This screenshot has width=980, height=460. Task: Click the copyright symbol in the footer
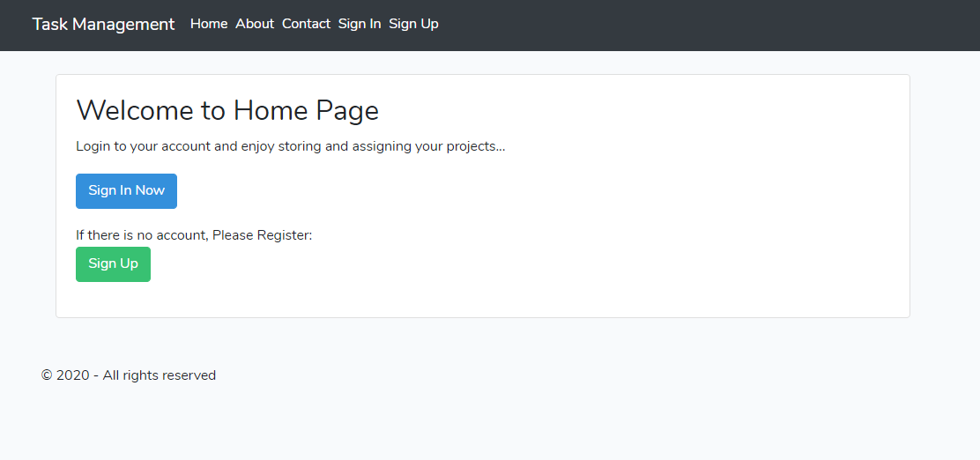pyautogui.click(x=46, y=375)
